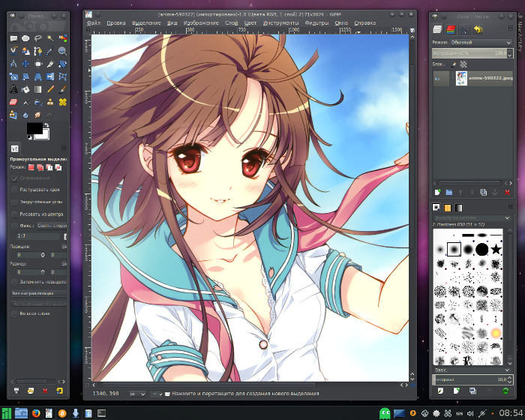Viewport: 525px width, 420px height.
Task: Select the Scale tool
Action: (13, 76)
